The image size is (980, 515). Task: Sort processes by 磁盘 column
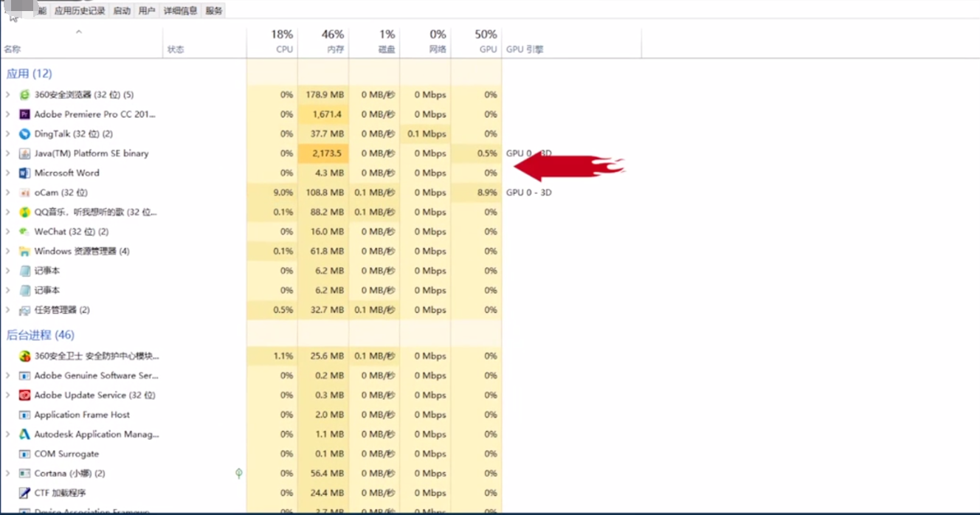(374, 42)
